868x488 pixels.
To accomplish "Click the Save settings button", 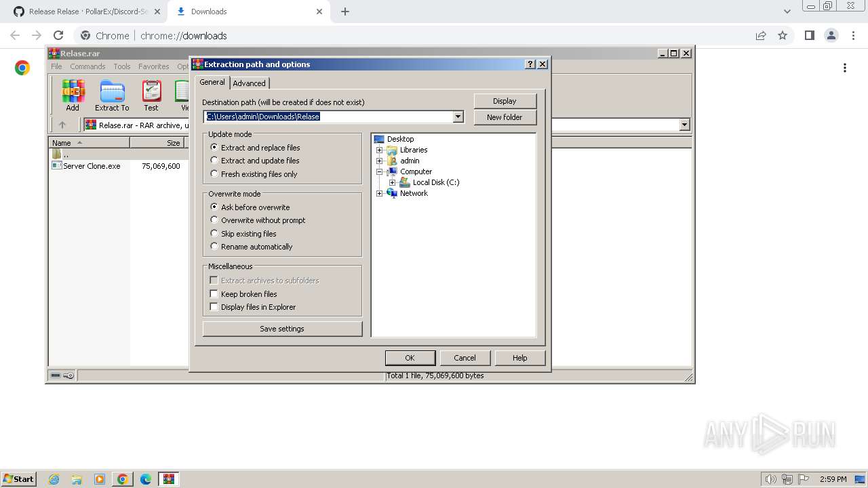I will tap(282, 329).
